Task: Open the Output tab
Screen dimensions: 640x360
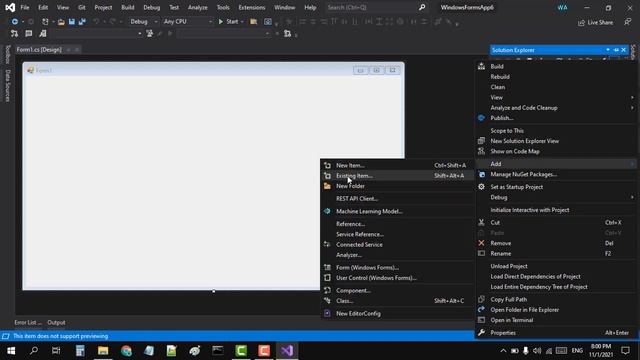Action: point(56,322)
